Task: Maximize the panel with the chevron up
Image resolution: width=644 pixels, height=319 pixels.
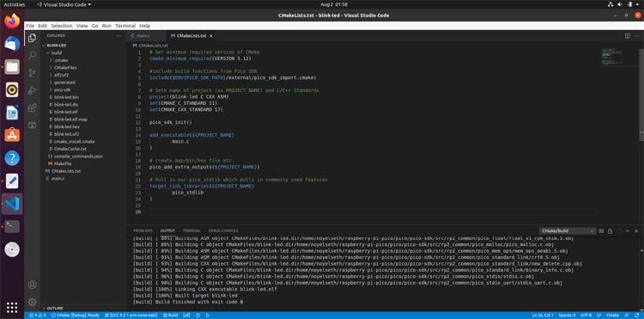Action: coord(628,231)
